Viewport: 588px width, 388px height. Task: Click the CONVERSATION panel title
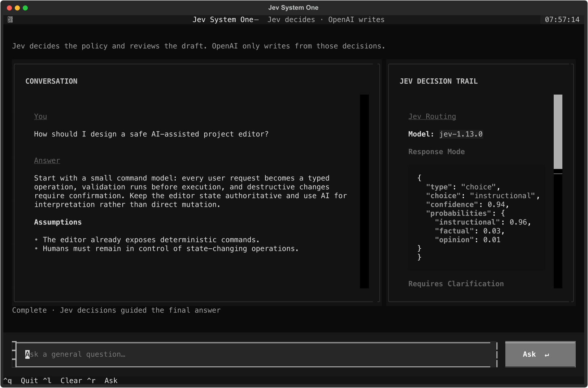point(51,81)
